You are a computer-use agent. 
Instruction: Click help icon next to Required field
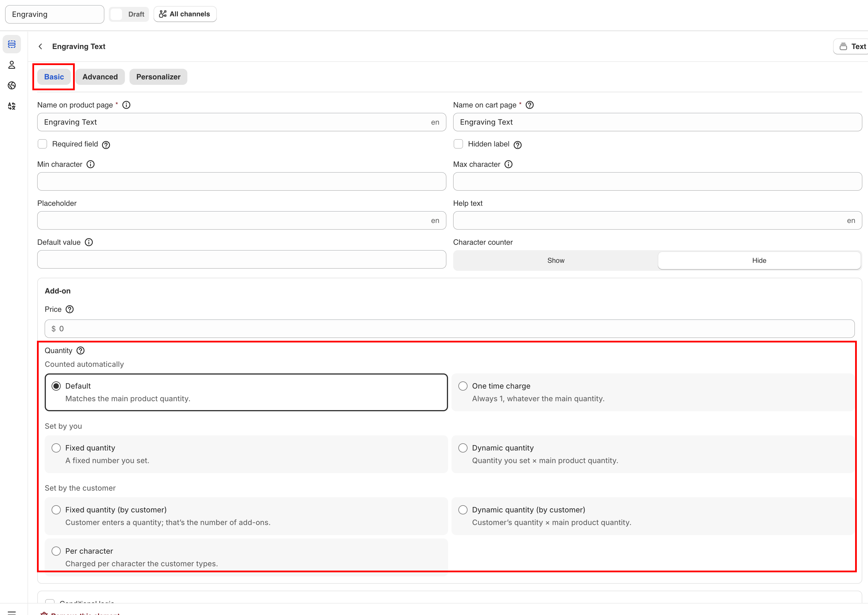pyautogui.click(x=106, y=145)
